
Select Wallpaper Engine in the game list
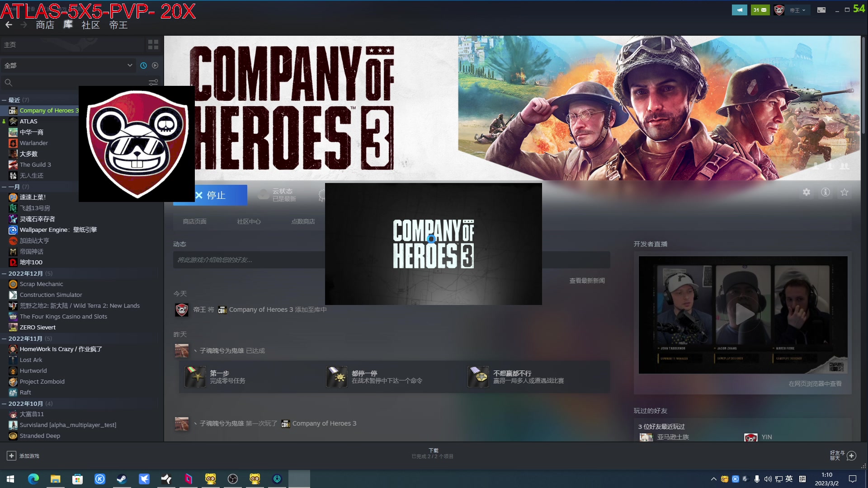(58, 230)
